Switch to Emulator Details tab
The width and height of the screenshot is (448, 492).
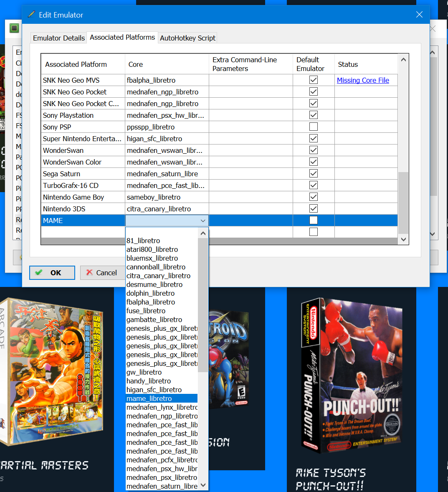(59, 38)
